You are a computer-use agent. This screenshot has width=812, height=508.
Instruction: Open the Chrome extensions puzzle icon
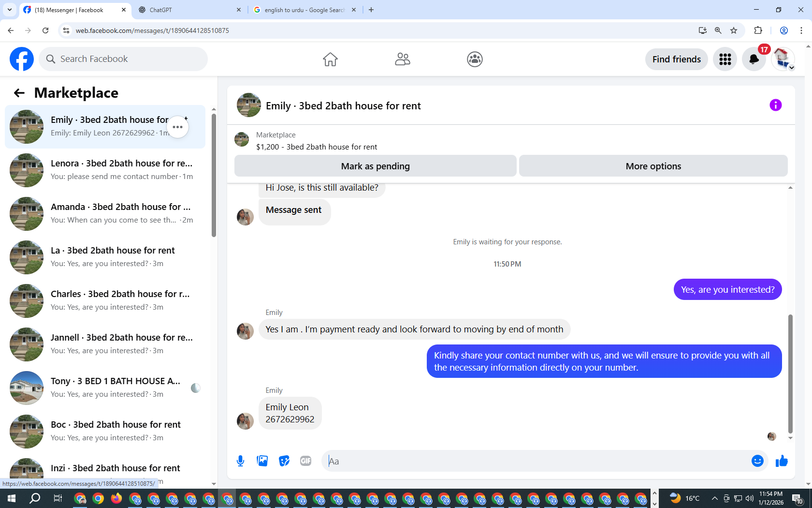tap(758, 30)
